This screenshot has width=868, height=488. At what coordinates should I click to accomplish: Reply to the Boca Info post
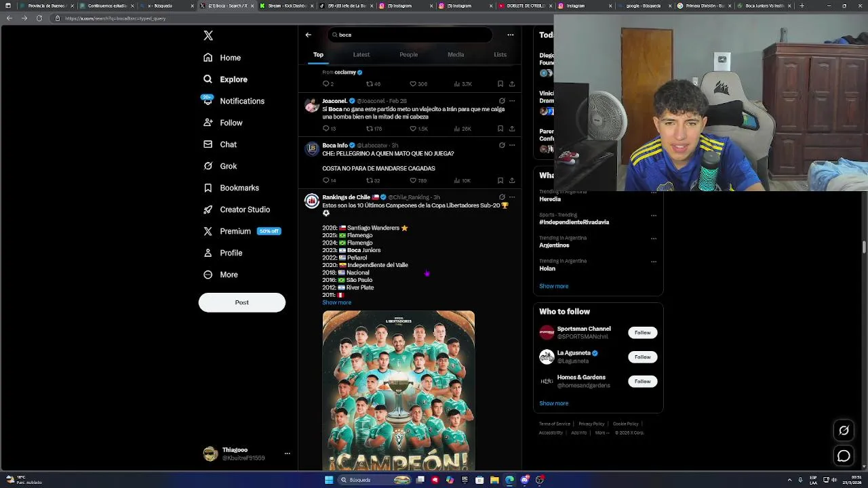point(329,180)
